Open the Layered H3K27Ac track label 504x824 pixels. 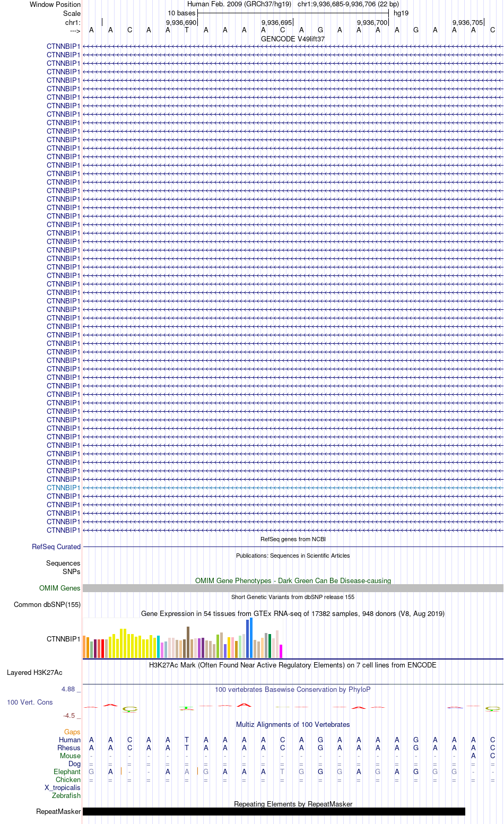pos(34,672)
